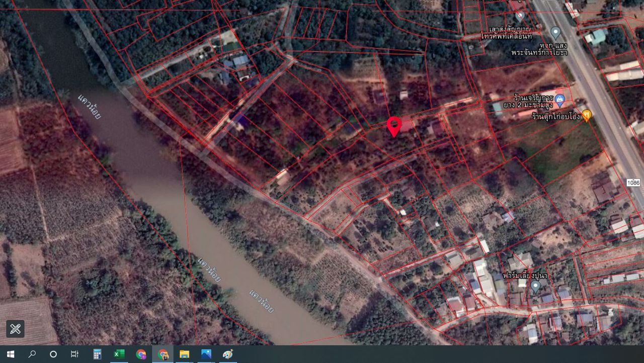Screen dimensions: 644x363
Task: Click the route 1086 road shield
Action: click(633, 183)
